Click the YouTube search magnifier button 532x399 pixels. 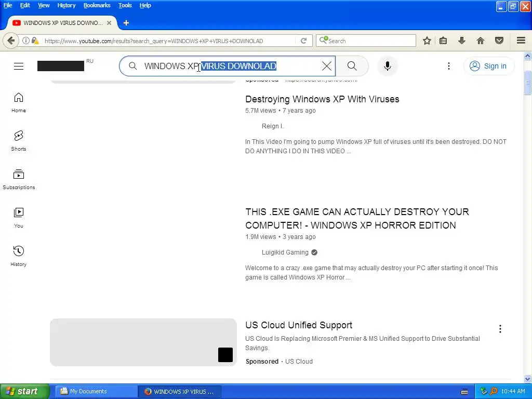(x=352, y=66)
